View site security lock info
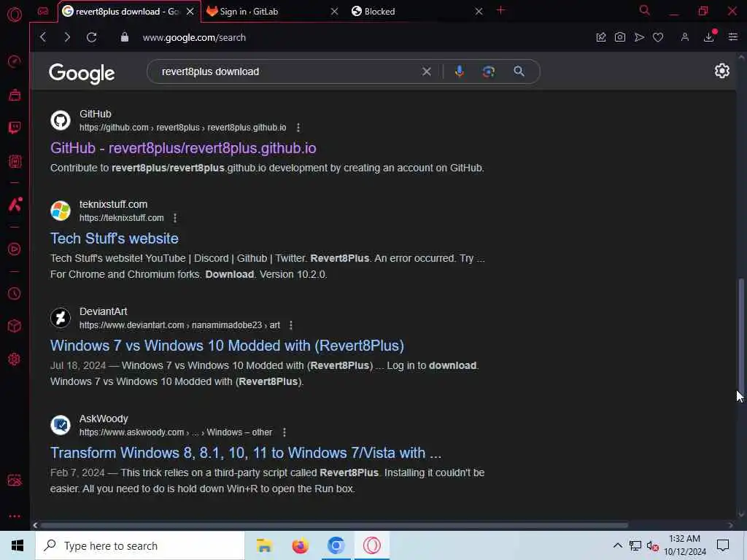The image size is (747, 560). click(124, 37)
